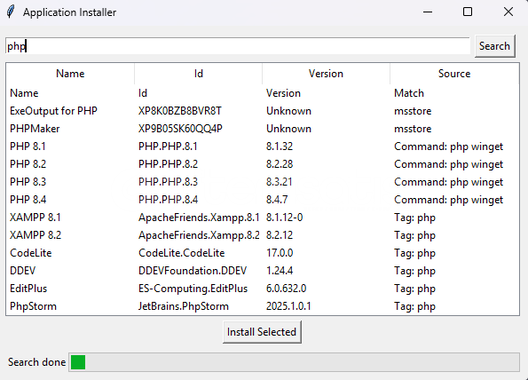Click the PHP.PHP.8.2 id cell

pyautogui.click(x=168, y=164)
